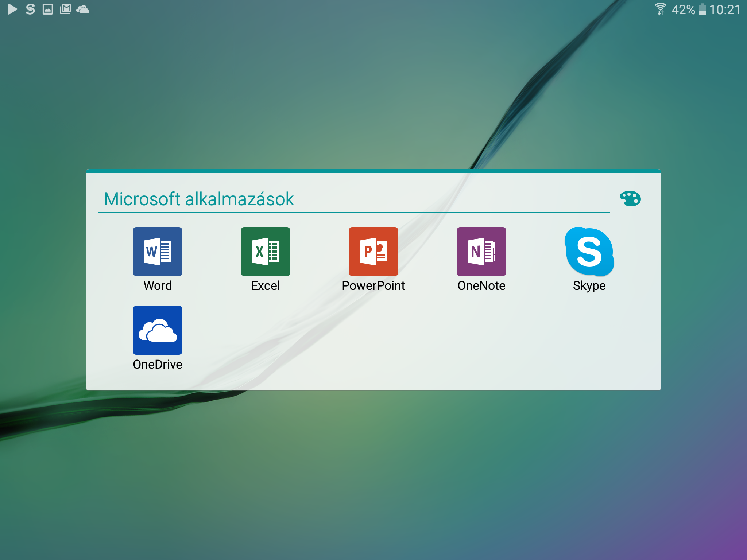
Task: Tap the wallpaper area to close the folder
Action: [x=373, y=474]
